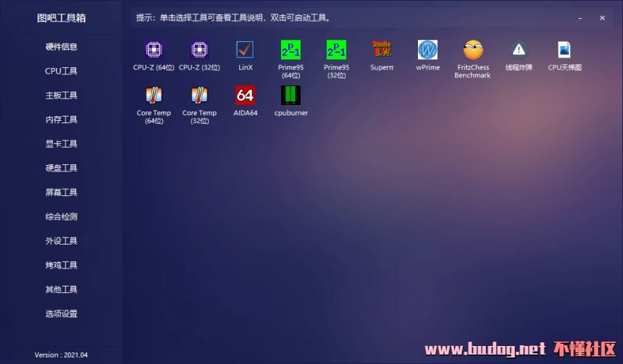Select the CPU-Z (32位) tool icon

(199, 50)
